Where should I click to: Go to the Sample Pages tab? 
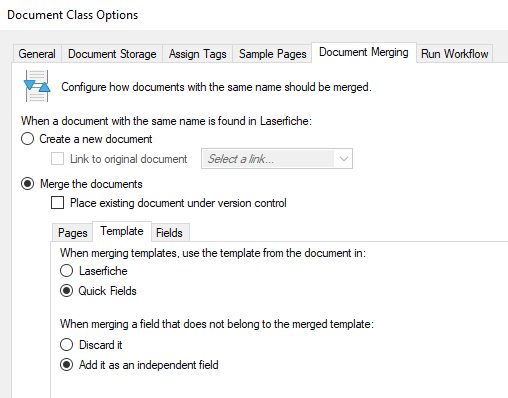[272, 54]
